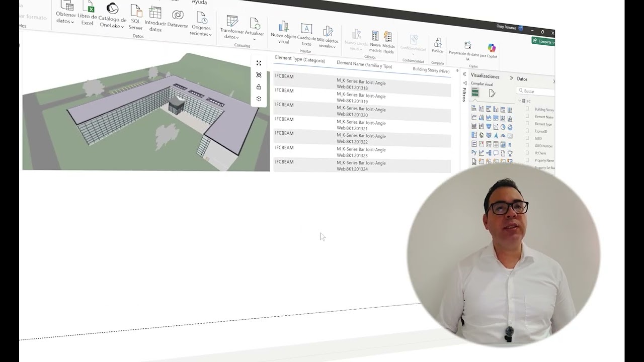Click the Publicar icon
The image size is (644, 362).
438,43
